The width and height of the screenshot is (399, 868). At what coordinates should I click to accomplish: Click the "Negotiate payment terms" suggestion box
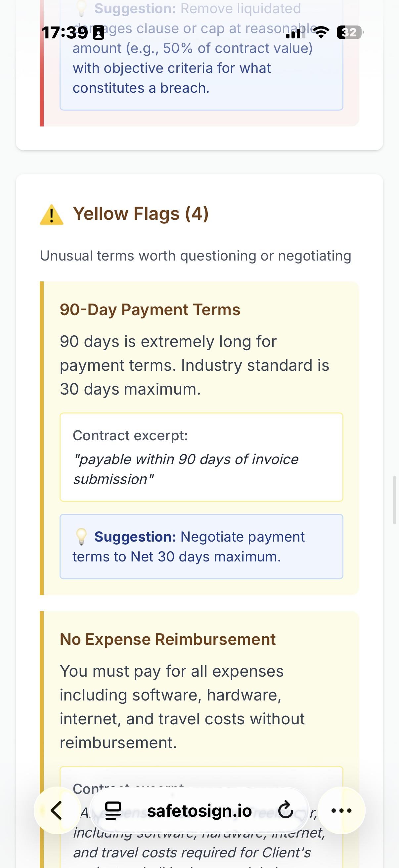tap(201, 546)
